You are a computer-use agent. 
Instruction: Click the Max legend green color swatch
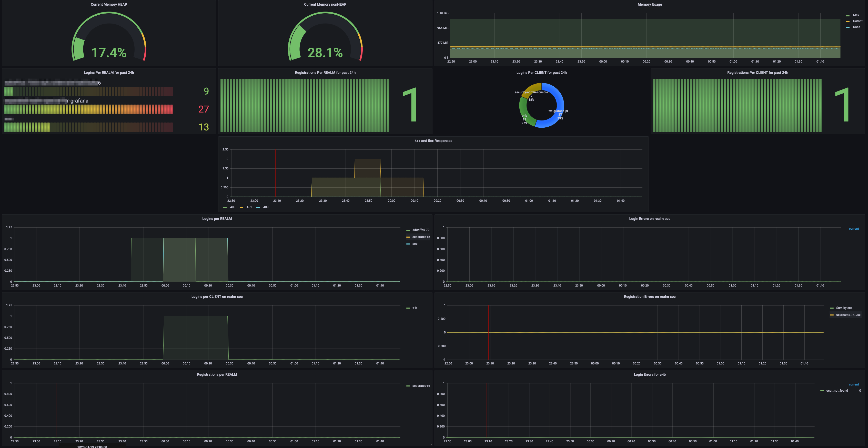(x=847, y=15)
